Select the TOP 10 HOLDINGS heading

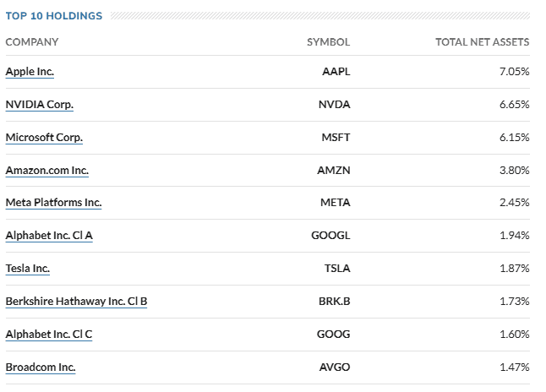[x=54, y=16]
